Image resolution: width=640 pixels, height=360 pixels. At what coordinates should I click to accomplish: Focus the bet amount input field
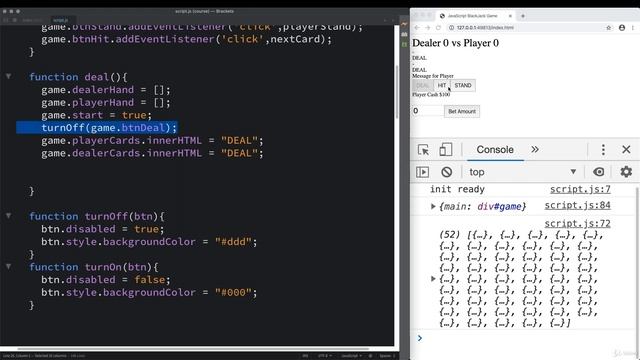[x=427, y=111]
